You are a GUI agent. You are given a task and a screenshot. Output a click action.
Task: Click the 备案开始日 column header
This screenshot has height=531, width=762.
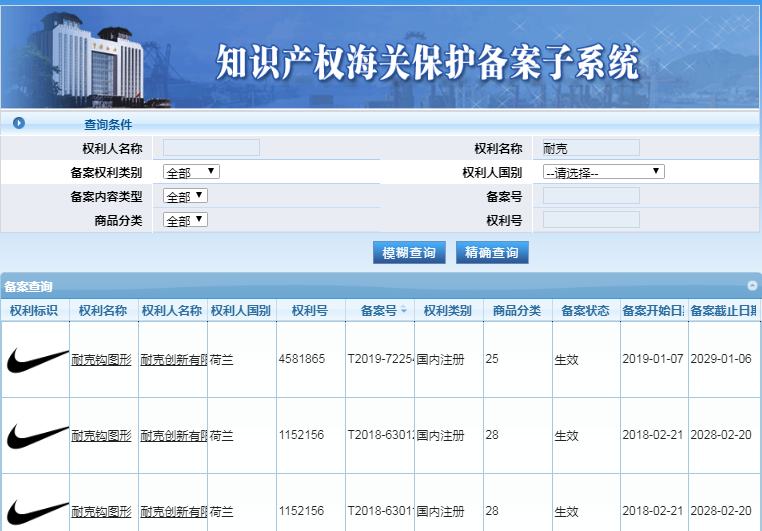(652, 311)
